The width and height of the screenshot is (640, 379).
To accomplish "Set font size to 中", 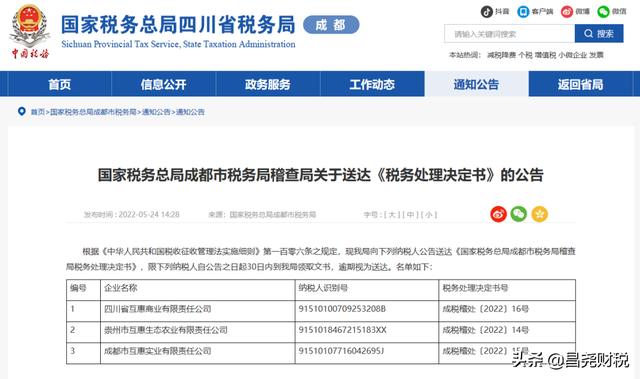I will pyautogui.click(x=410, y=215).
